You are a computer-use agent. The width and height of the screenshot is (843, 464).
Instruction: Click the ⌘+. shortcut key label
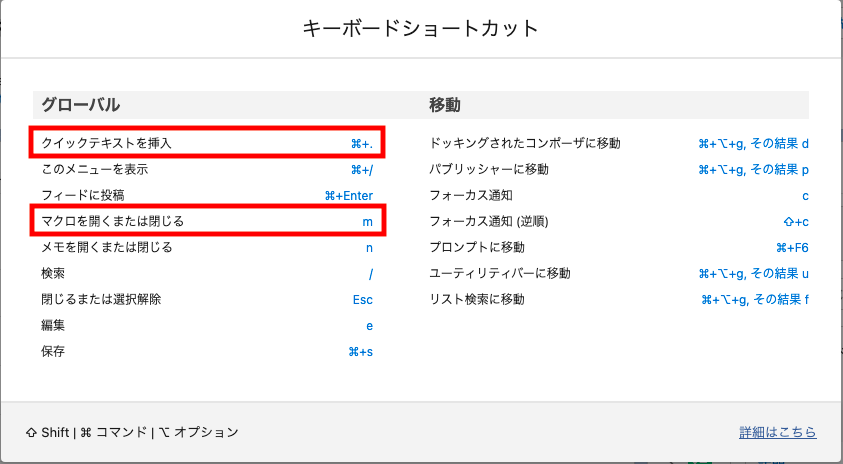click(361, 144)
